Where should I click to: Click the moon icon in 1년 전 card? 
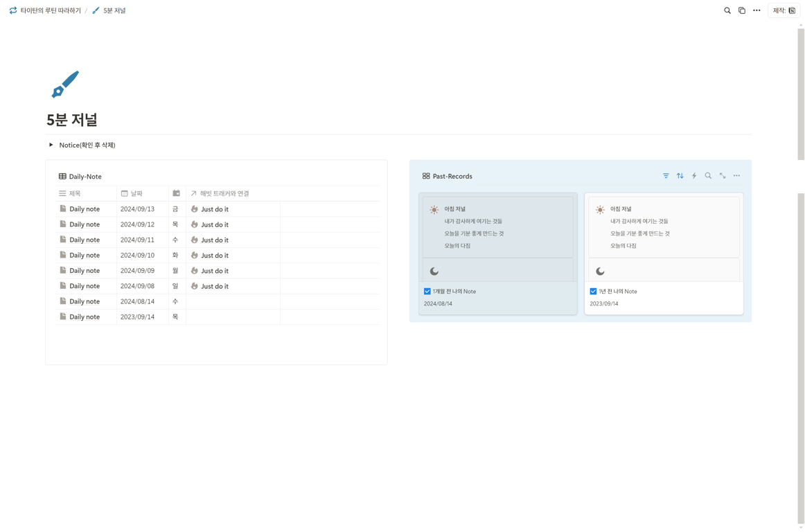[x=600, y=271]
